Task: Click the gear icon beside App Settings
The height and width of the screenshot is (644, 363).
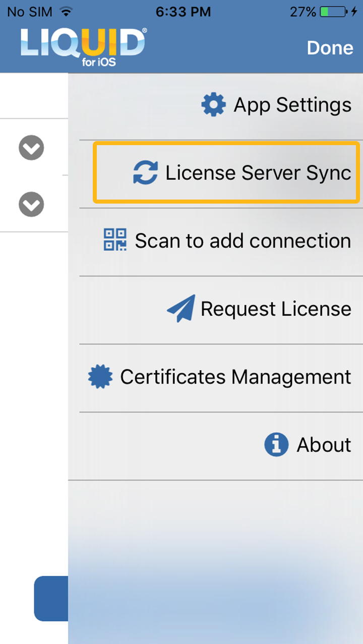Action: pos(213,105)
